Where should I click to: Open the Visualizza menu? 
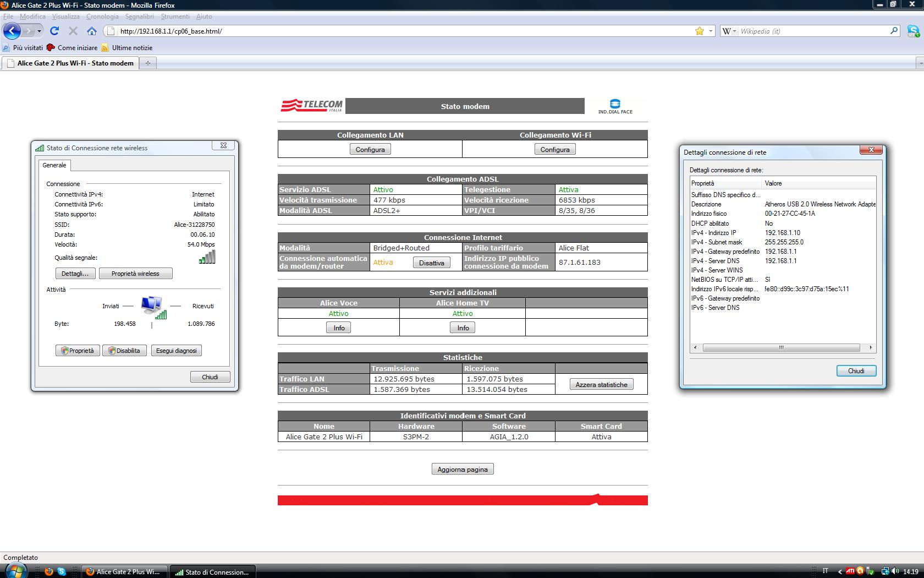(66, 17)
